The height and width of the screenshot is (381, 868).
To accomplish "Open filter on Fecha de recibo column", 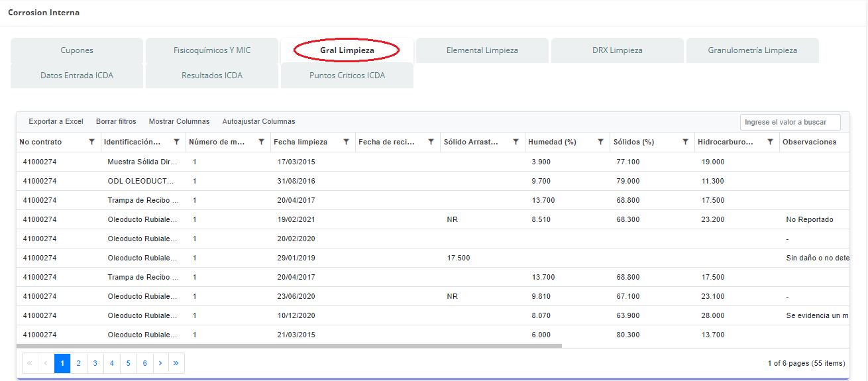I will click(x=431, y=142).
